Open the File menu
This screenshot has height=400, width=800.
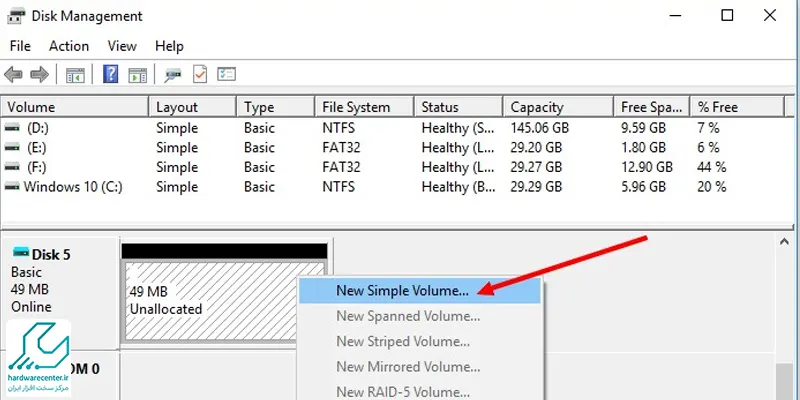[20, 46]
